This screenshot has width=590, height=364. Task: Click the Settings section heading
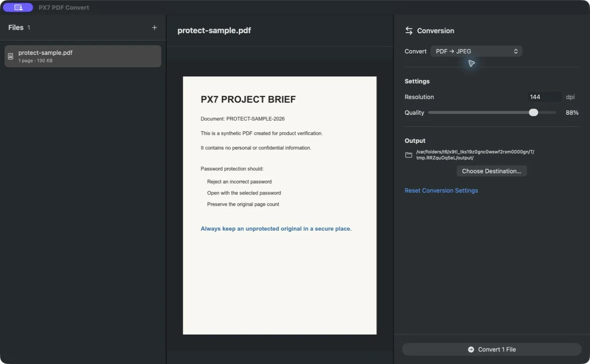(417, 81)
